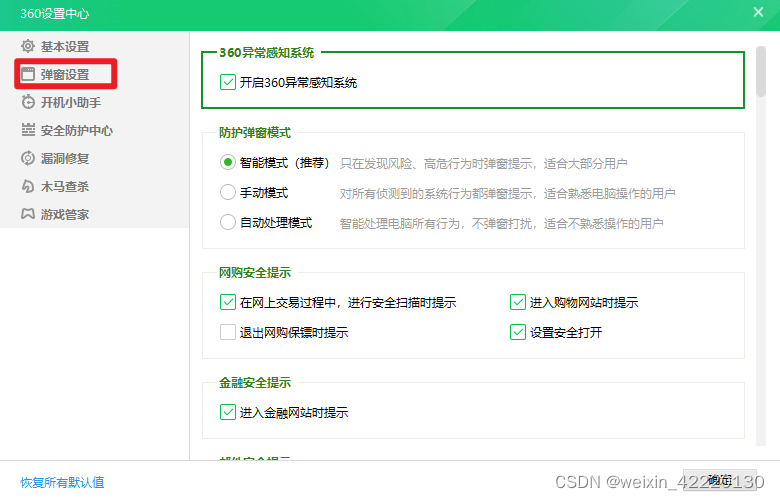Click the icon beside 安全防护中心
The image size is (780, 500).
click(x=28, y=130)
